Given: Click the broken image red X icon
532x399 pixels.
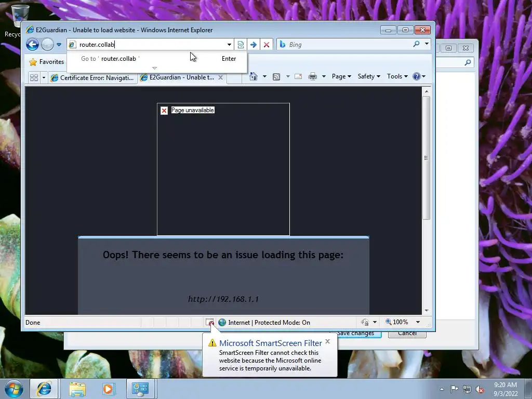Looking at the screenshot, I should 164,111.
